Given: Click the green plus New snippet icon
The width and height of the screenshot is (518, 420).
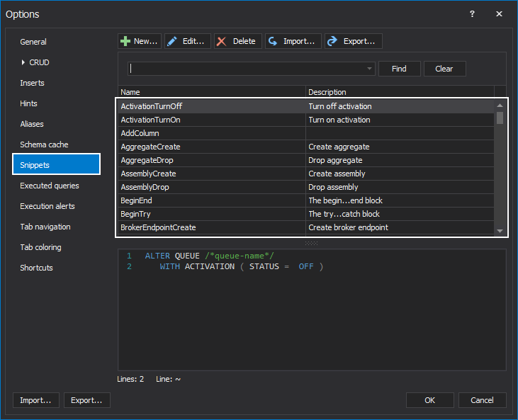Looking at the screenshot, I should tap(125, 41).
